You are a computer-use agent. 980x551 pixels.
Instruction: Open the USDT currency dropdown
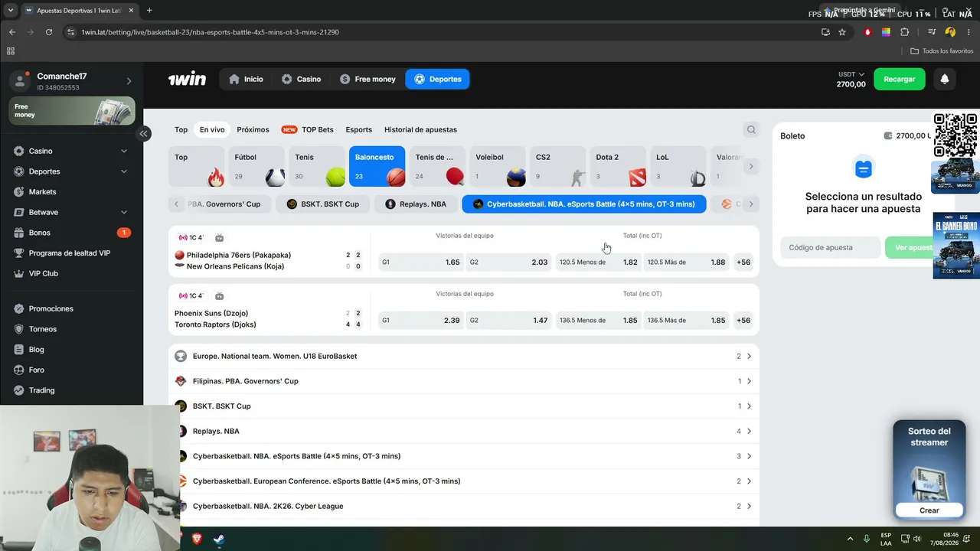tap(851, 74)
